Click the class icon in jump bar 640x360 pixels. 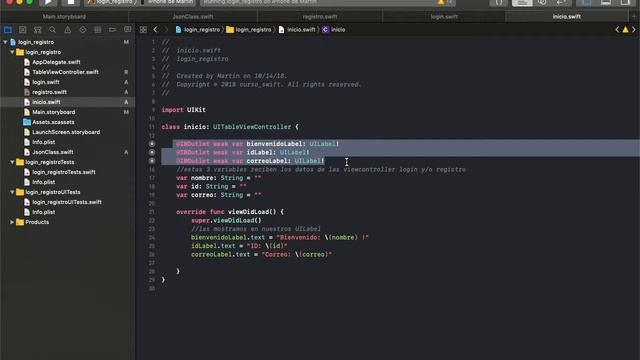[325, 30]
